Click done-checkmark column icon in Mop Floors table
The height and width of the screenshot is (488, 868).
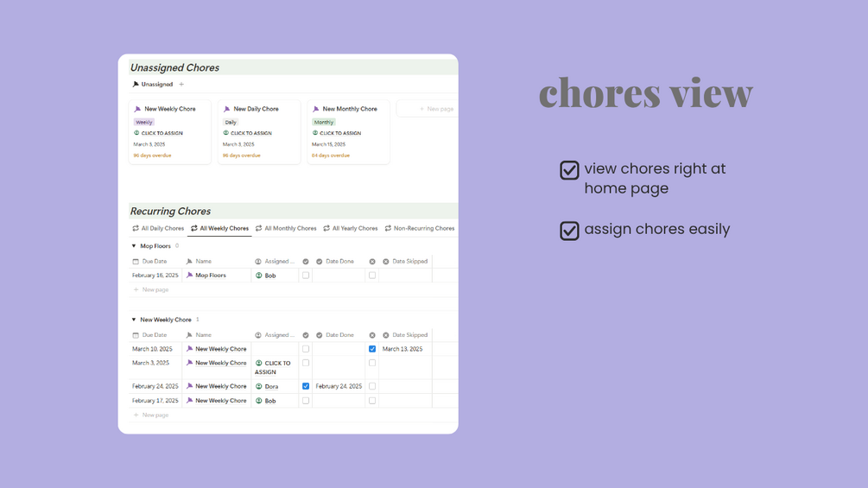(x=306, y=261)
